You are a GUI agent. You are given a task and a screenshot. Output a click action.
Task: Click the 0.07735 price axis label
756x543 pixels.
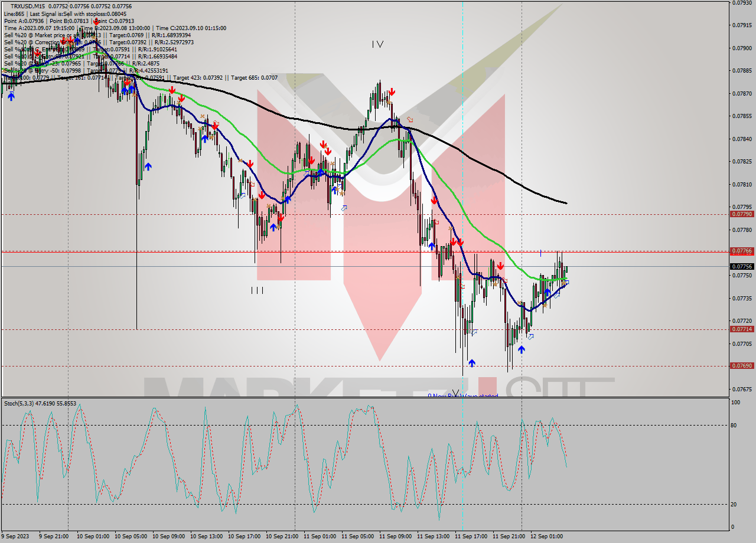tap(742, 298)
